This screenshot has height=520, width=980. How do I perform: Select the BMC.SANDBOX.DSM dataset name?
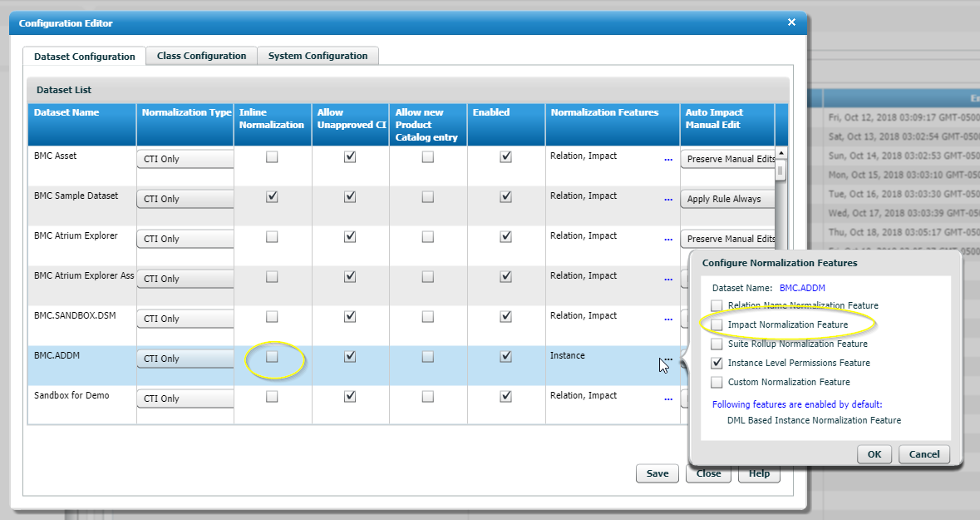75,315
